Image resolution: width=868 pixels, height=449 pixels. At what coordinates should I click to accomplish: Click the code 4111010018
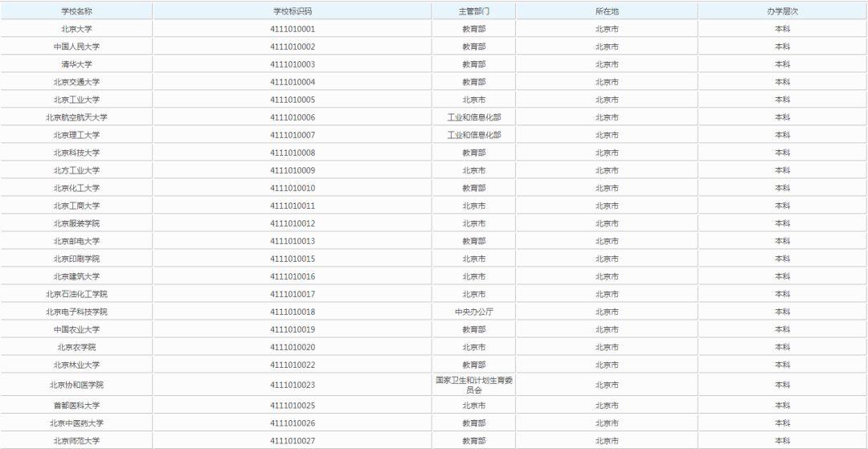pyautogui.click(x=293, y=312)
